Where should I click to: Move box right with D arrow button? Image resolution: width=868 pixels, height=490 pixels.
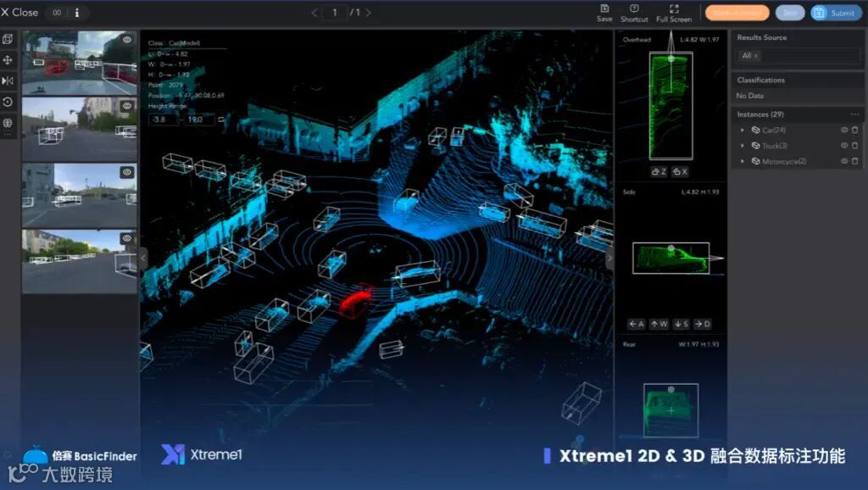pyautogui.click(x=702, y=324)
